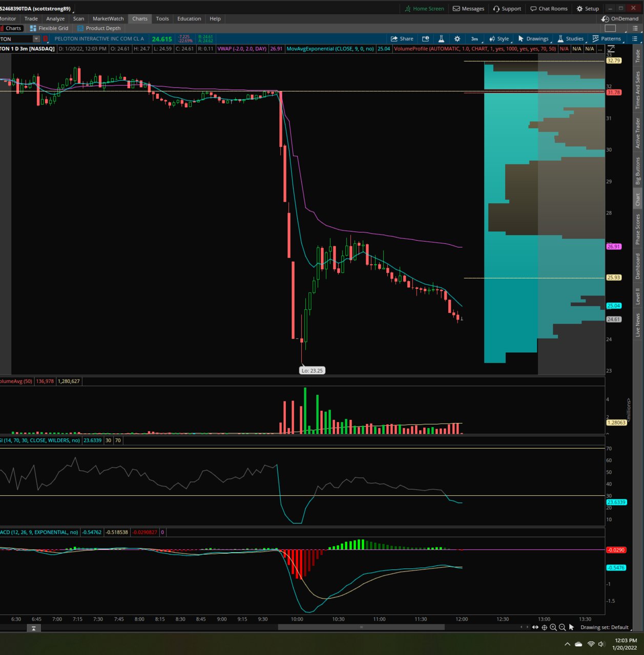644x655 pixels.
Task: Open the Home Screen link
Action: (424, 9)
